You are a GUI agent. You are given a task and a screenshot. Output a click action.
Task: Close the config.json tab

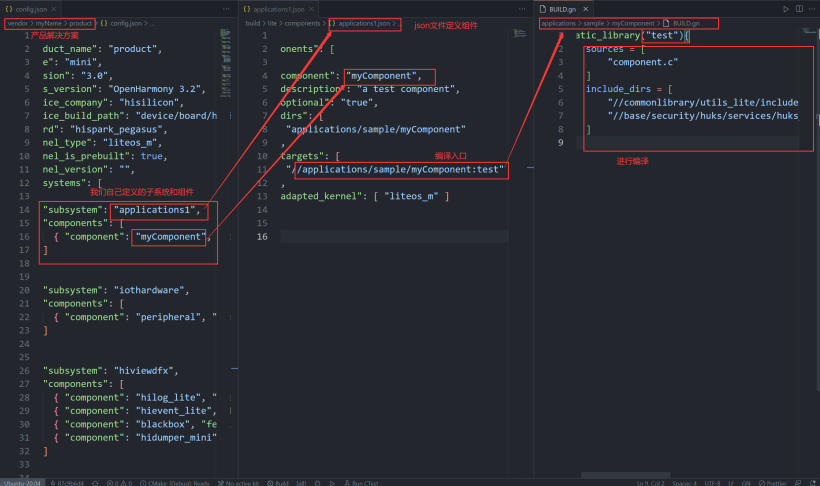(x=54, y=9)
